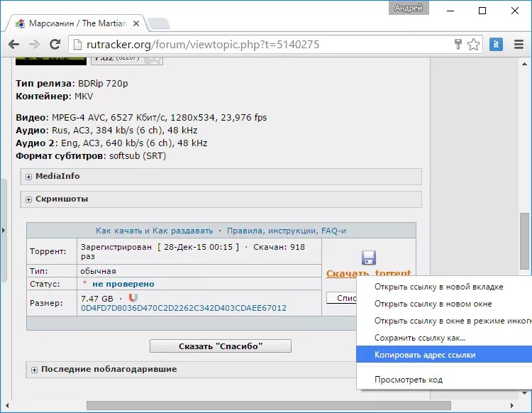Select the Марсианин / The Martian tab

click(x=78, y=23)
